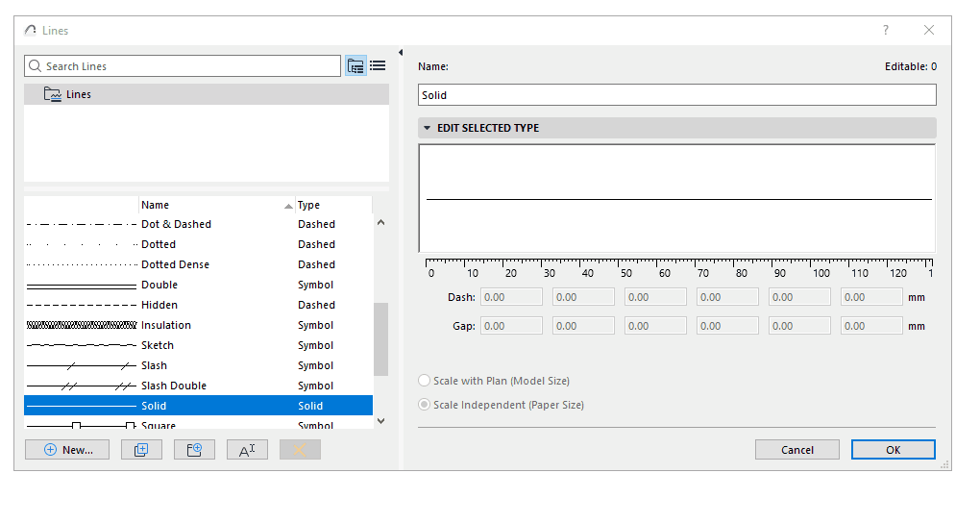Viewport: 980px width, 523px height.
Task: Click the first Dash value field
Action: (x=511, y=297)
